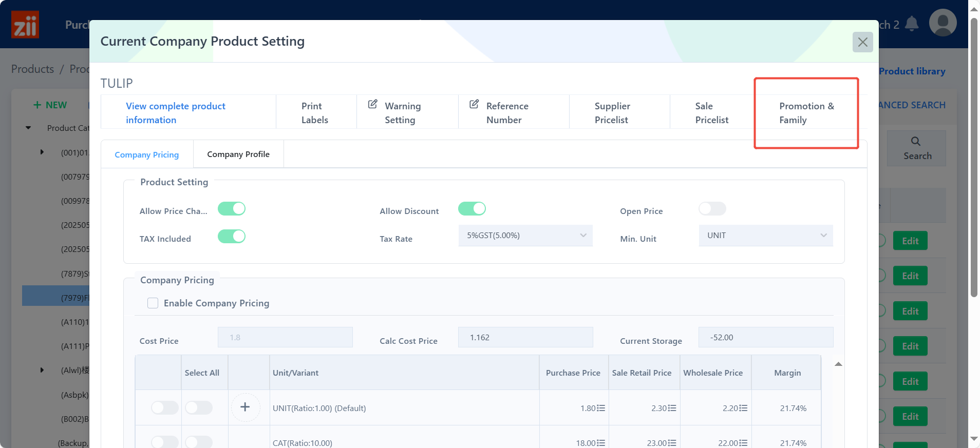Open the Tax Rate 5%GST dropdown
980x448 pixels.
[x=525, y=236]
